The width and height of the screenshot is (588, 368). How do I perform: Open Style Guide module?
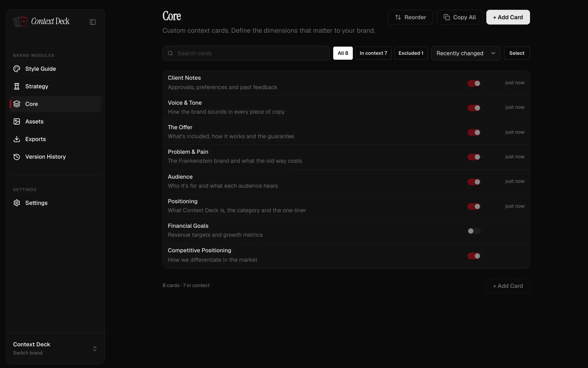[56, 69]
